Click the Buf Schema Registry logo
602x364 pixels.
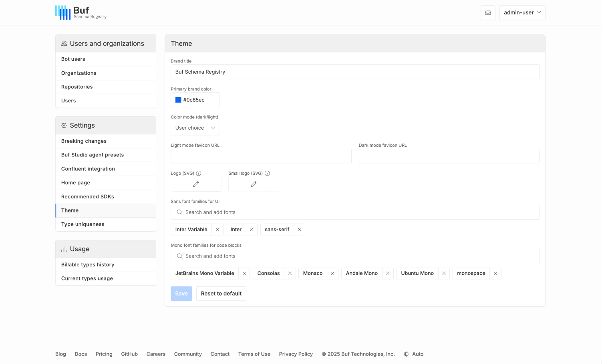pyautogui.click(x=81, y=12)
